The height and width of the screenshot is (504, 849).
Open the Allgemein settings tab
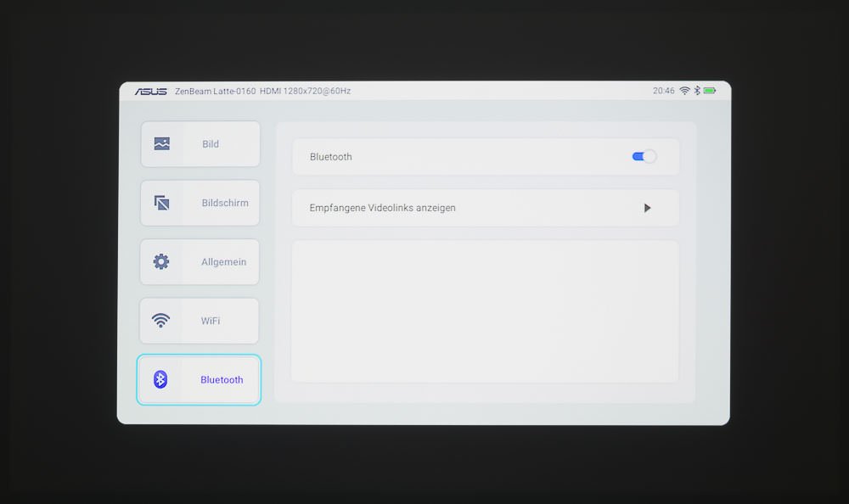[x=200, y=262]
